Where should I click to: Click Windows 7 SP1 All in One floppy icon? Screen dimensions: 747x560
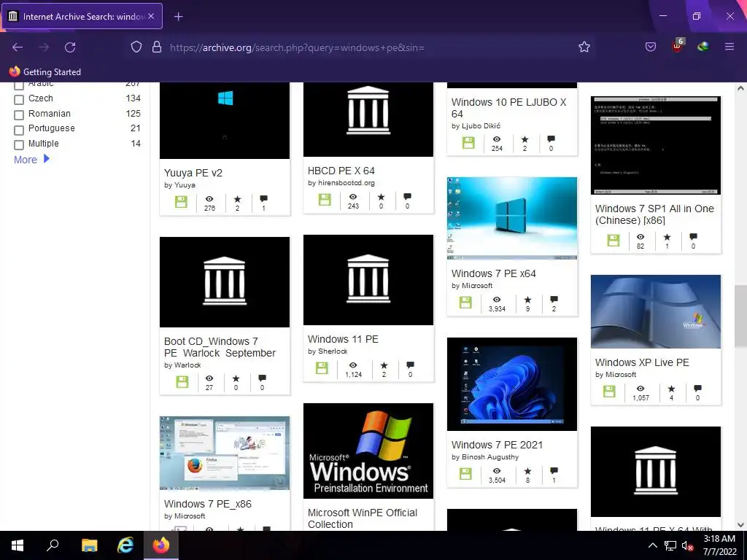click(x=614, y=240)
